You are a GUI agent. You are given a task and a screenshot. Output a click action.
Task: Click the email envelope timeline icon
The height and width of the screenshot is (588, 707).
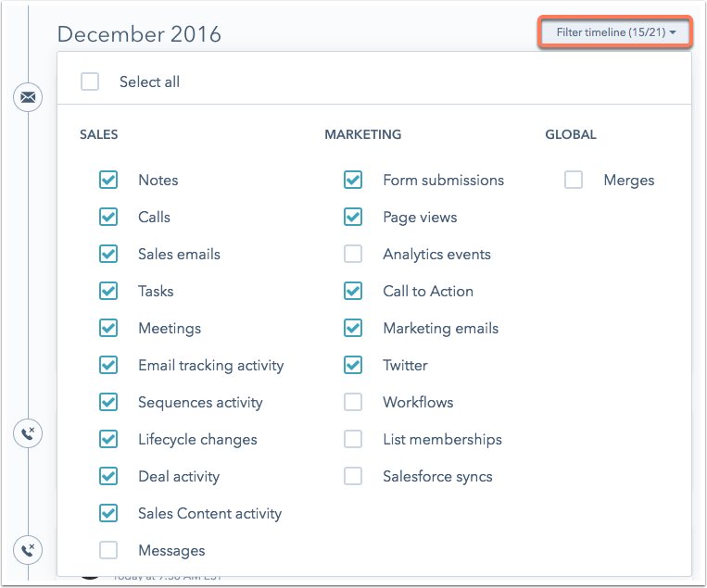(28, 97)
